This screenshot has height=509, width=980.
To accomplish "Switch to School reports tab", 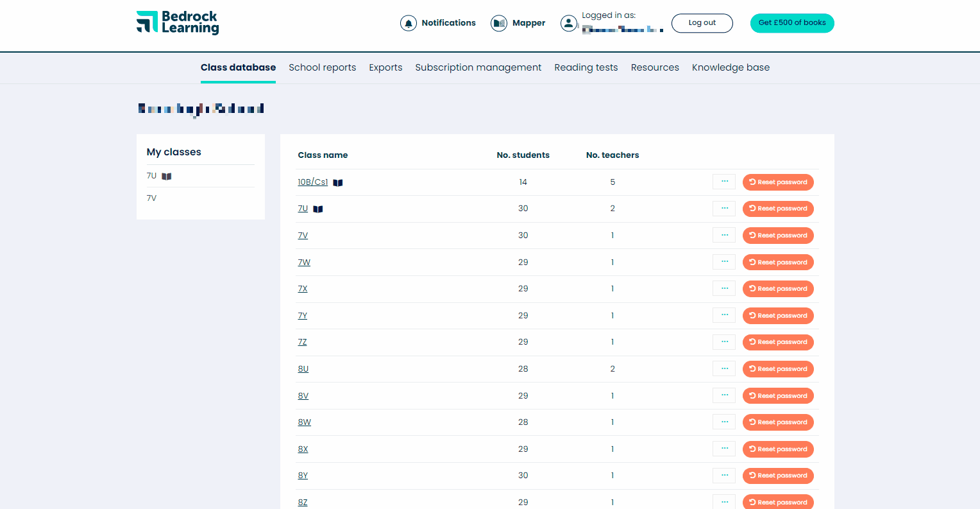I will [322, 67].
